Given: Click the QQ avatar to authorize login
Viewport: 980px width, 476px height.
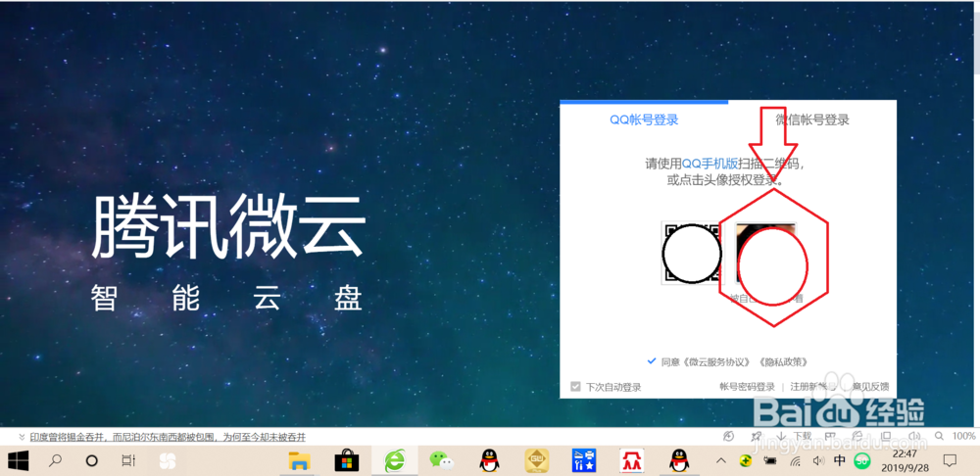Looking at the screenshot, I should [x=765, y=255].
